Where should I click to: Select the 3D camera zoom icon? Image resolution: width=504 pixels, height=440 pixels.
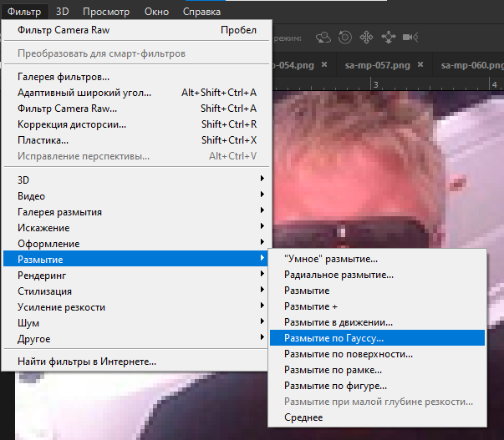coord(410,37)
